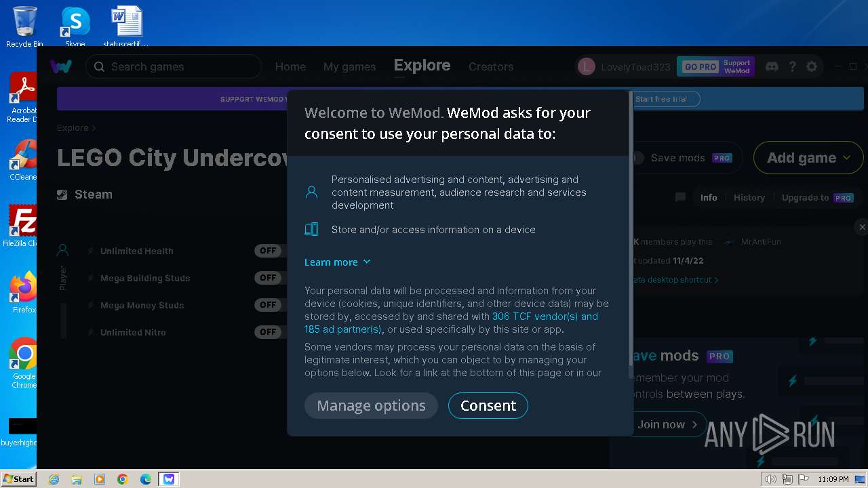Open 306 TCF vendor(s) link

coord(545,317)
